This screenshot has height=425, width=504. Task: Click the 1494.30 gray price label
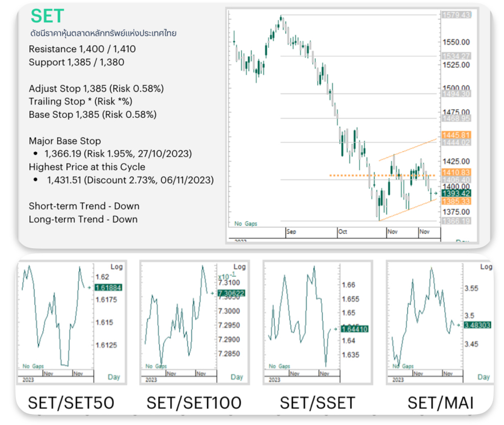click(457, 94)
